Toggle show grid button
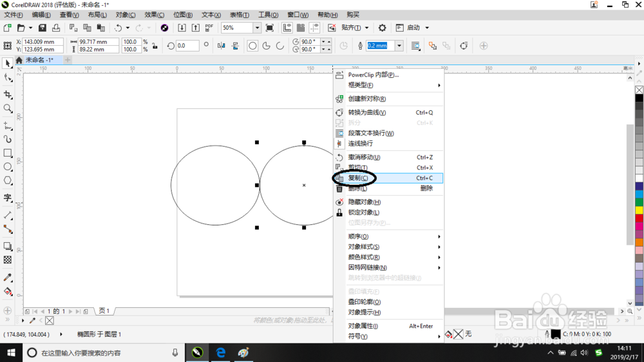 coord(301,28)
